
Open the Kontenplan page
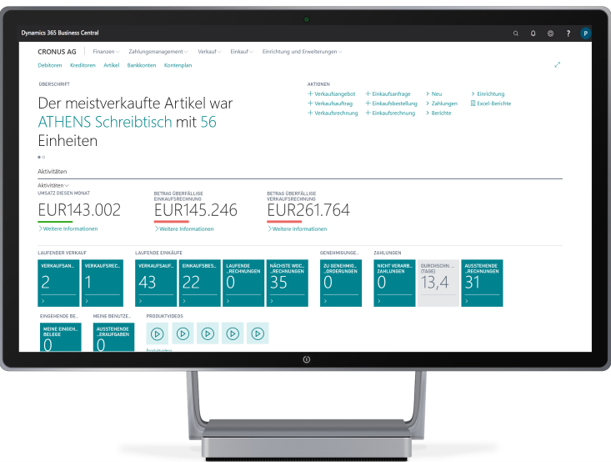tap(178, 65)
